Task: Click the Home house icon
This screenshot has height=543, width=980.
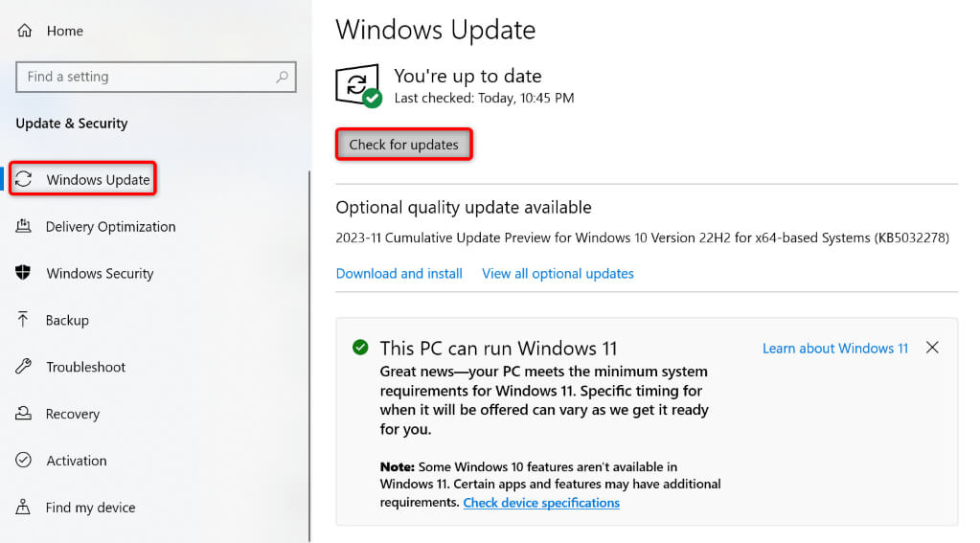Action: coord(24,31)
